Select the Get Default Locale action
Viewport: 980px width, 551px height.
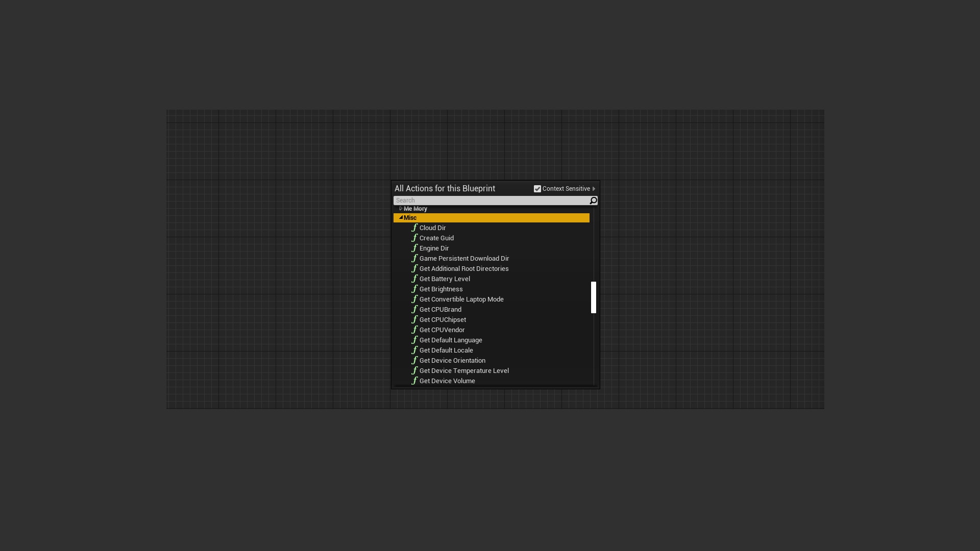pyautogui.click(x=446, y=350)
